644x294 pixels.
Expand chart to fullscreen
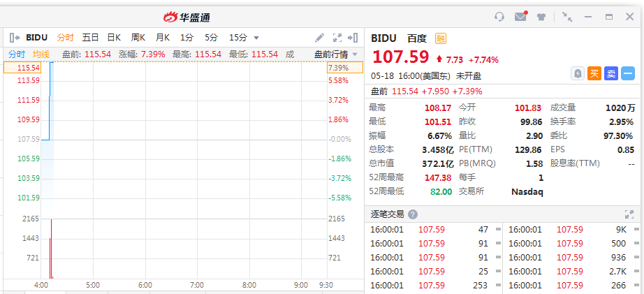coord(337,38)
